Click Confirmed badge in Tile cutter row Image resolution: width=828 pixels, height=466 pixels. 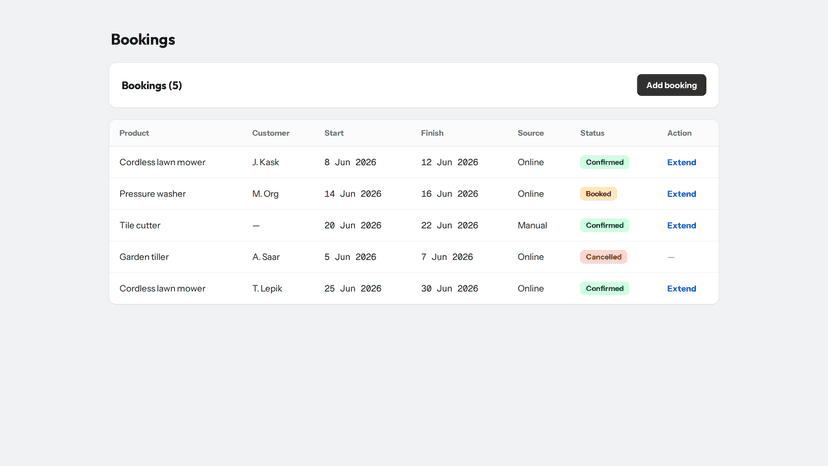pos(604,226)
